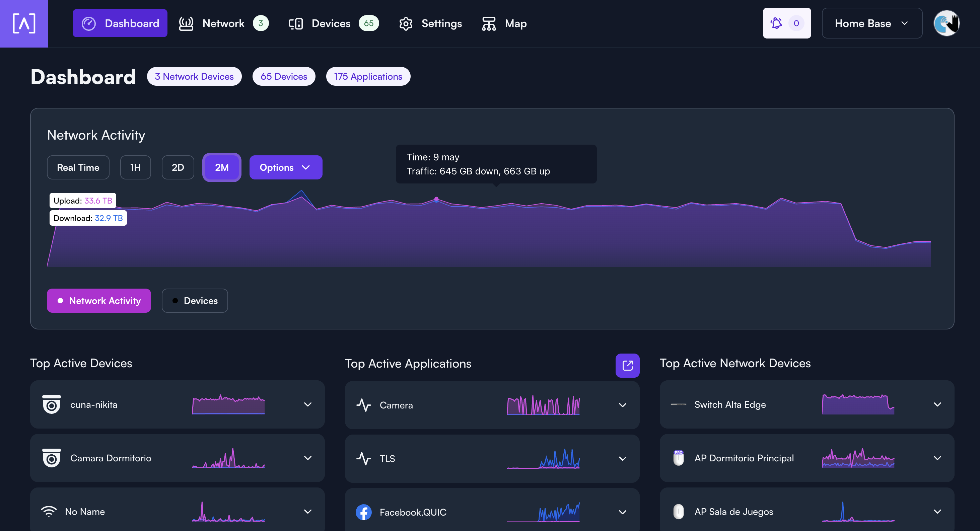Click the 175 Applications pill
The width and height of the screenshot is (980, 531).
click(368, 76)
